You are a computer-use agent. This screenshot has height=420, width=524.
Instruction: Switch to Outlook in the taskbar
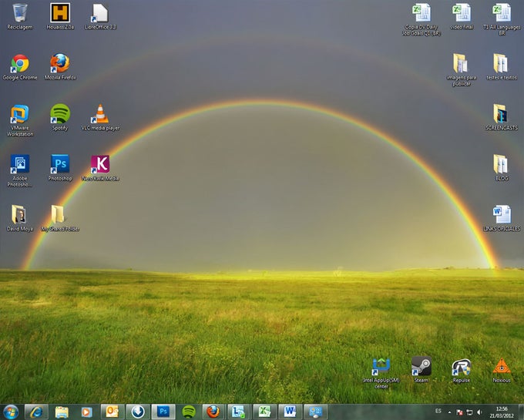[x=113, y=412]
